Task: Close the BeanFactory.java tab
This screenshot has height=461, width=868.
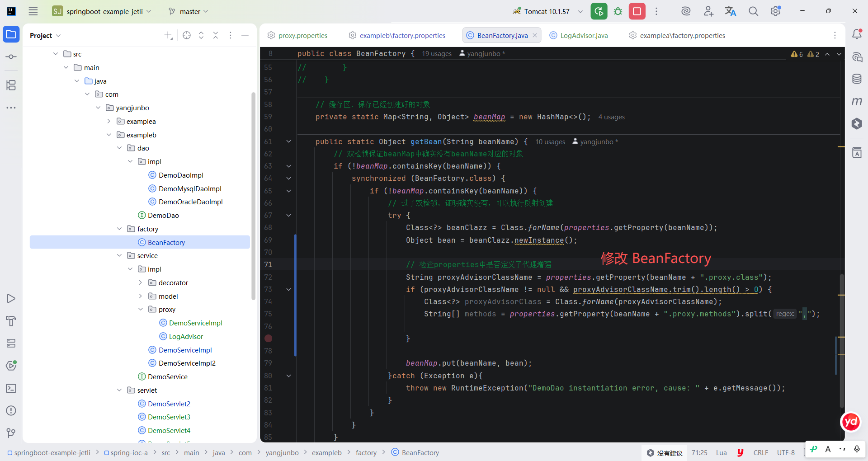Action: coord(535,35)
